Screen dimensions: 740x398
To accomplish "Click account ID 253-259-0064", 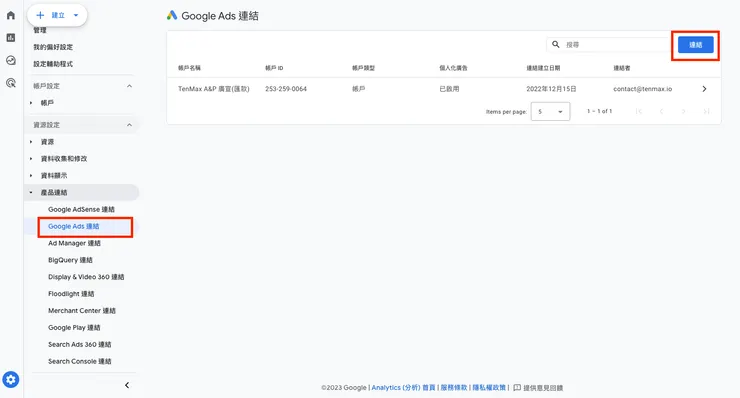I will [x=286, y=89].
